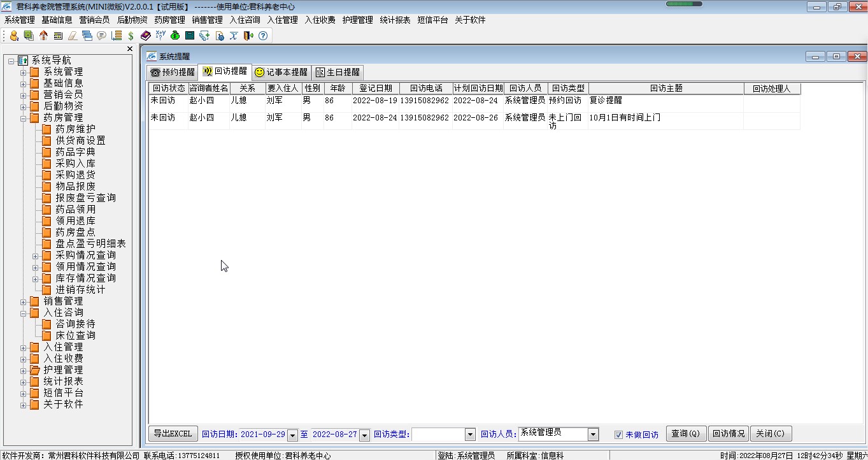Click the green money bag toolbar icon

(x=174, y=36)
